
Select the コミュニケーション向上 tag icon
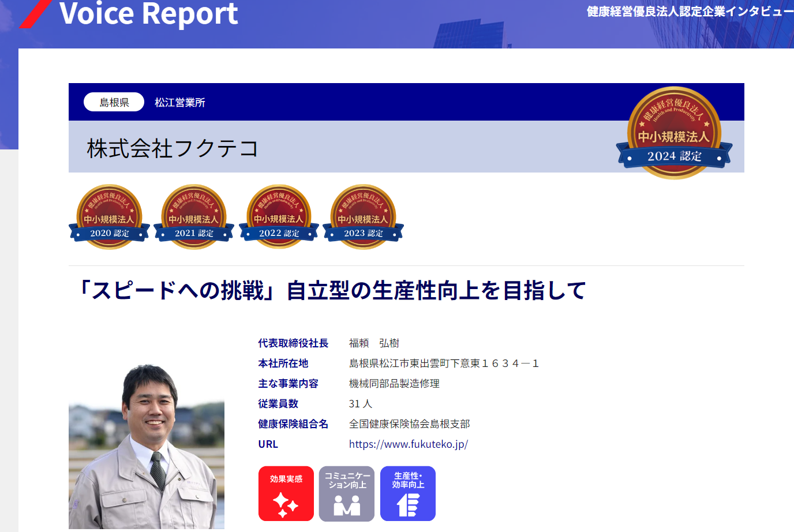tap(347, 493)
